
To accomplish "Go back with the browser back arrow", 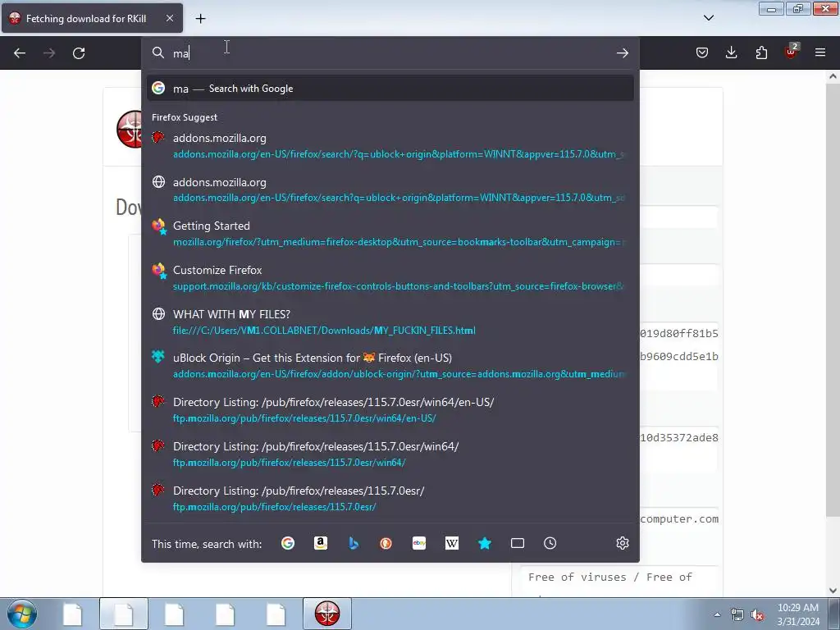I will click(20, 53).
